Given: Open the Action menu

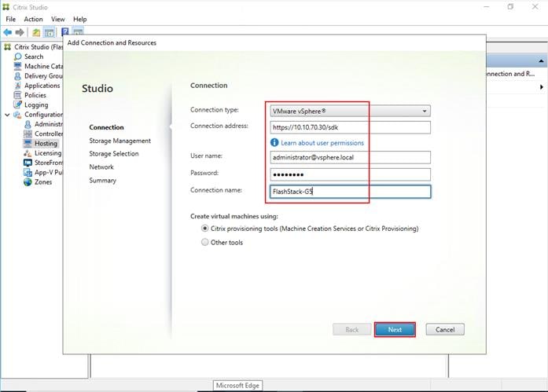Looking at the screenshot, I should (33, 19).
